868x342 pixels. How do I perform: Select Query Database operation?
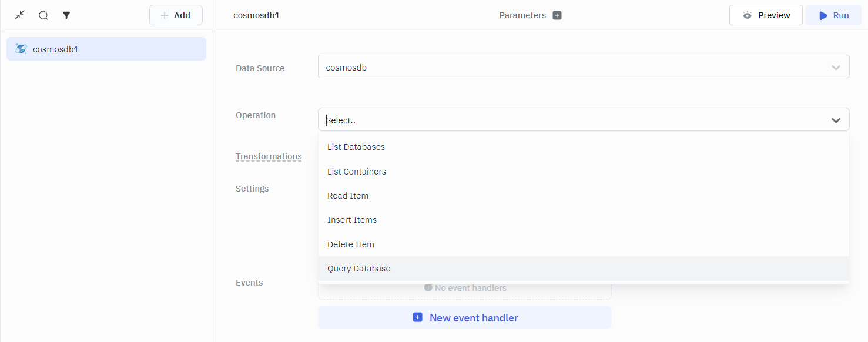[359, 269]
